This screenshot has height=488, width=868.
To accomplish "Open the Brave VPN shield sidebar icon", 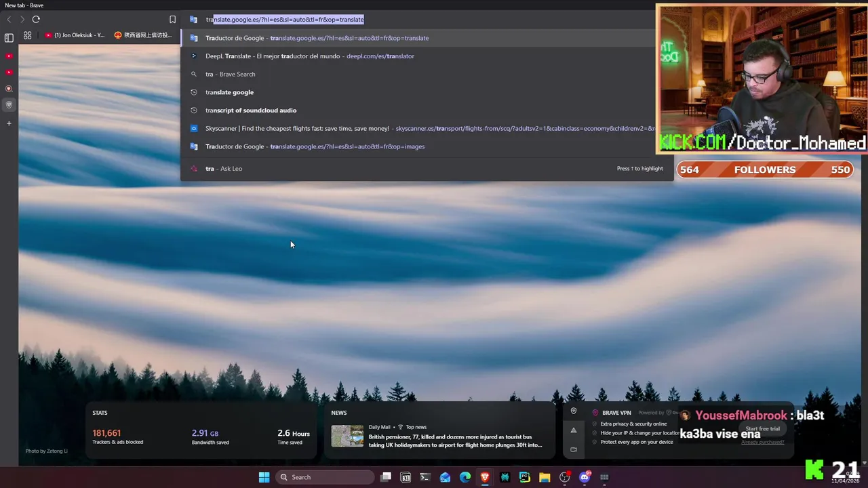I will point(9,105).
